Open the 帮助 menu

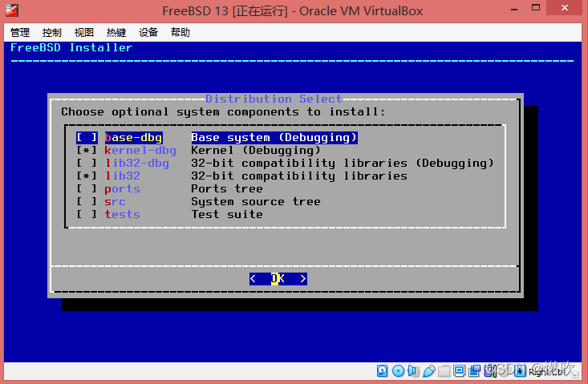click(180, 33)
